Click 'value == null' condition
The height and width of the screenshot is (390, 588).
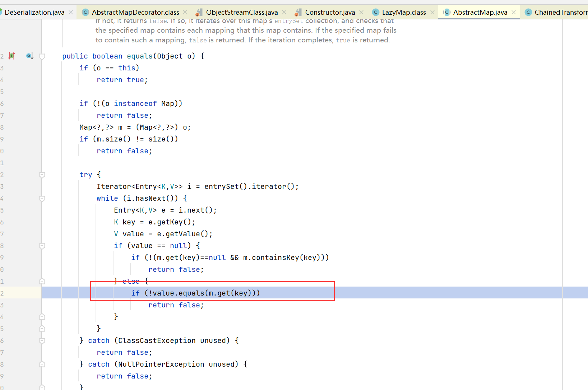[x=159, y=246]
